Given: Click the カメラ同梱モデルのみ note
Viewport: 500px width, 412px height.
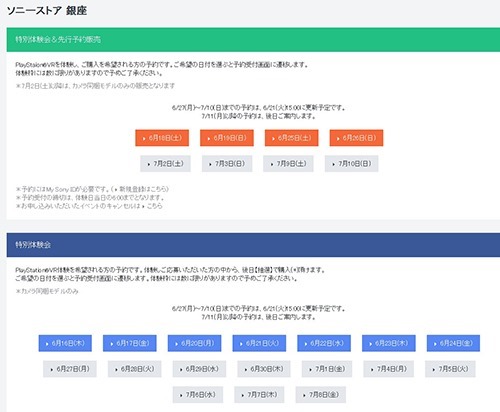Looking at the screenshot, I should point(47,291).
